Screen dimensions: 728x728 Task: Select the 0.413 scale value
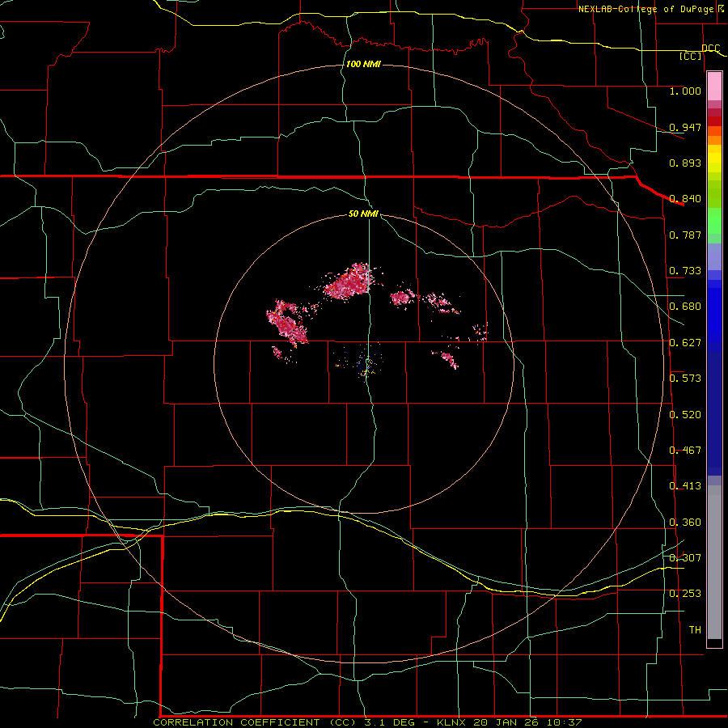(x=685, y=486)
